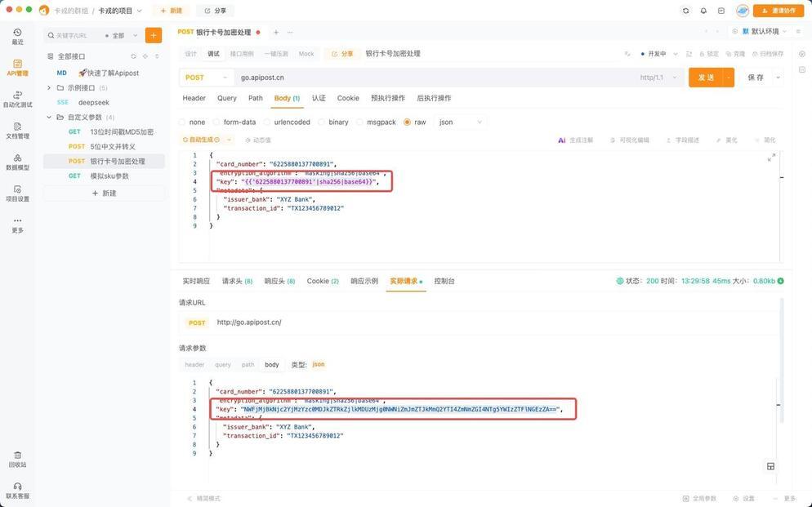Open the 响应头 response headers tab
812x507 pixels.
[x=279, y=281]
